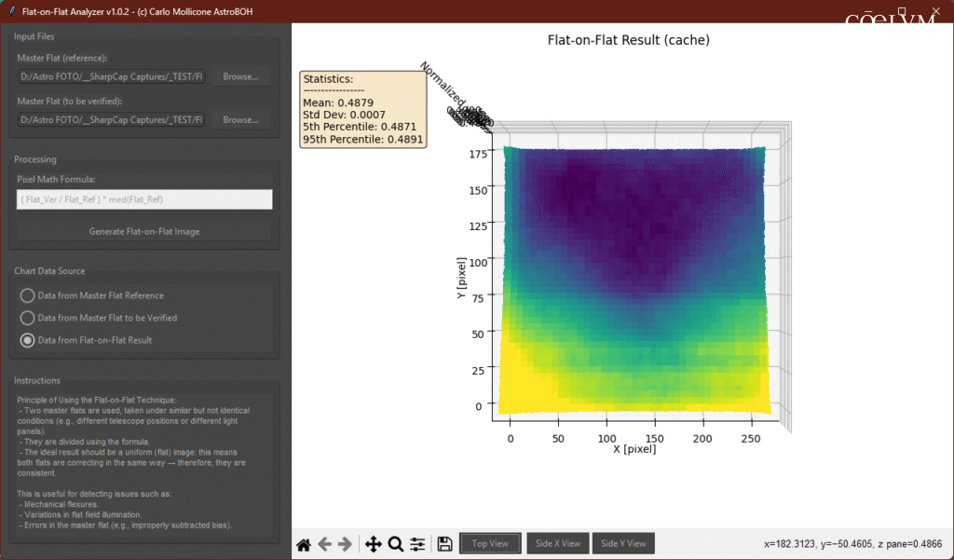This screenshot has height=560, width=954.
Task: Select the Zoom magnifier tool
Action: tap(395, 544)
